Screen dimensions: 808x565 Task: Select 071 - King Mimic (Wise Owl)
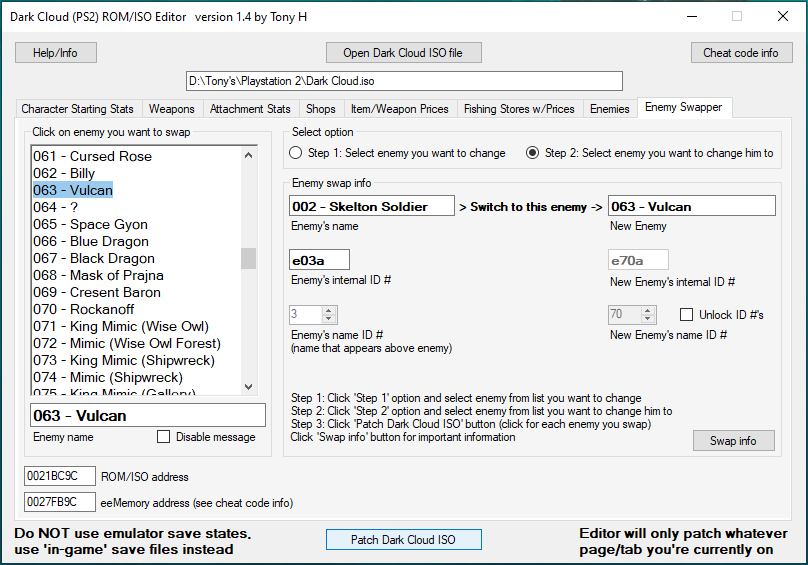(x=136, y=326)
